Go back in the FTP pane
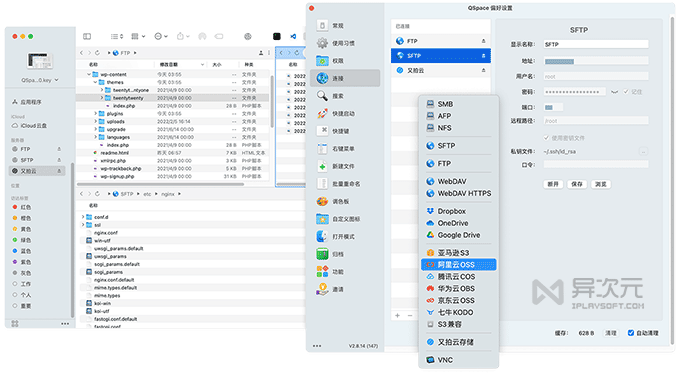This screenshot has height=383, width=680. [81, 53]
